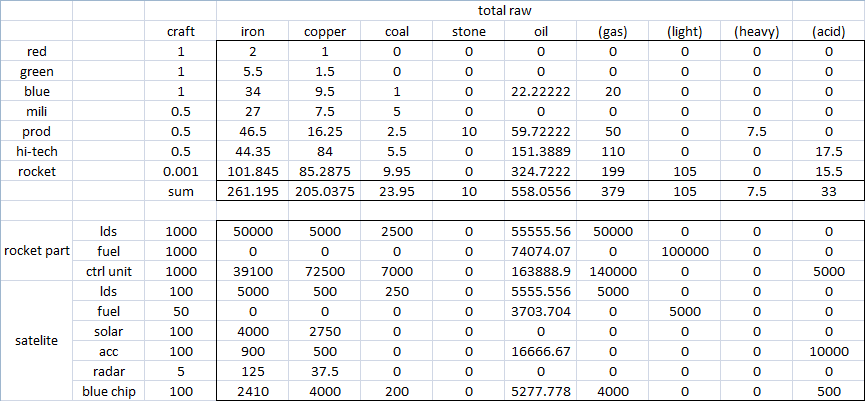Click hi-tech acid value 17.5
The image size is (865, 401).
coord(829,151)
